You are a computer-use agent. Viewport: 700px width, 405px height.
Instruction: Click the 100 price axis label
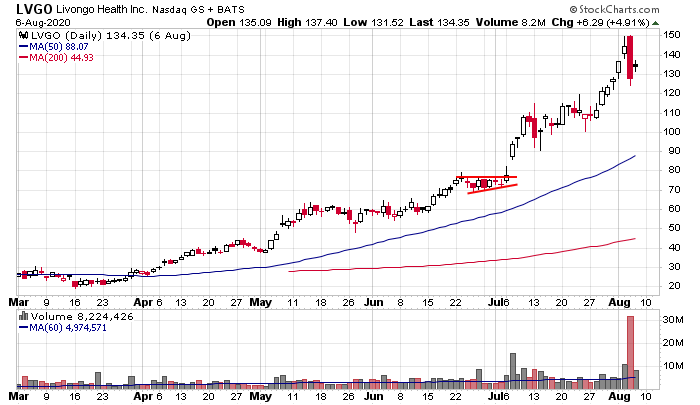click(x=671, y=132)
